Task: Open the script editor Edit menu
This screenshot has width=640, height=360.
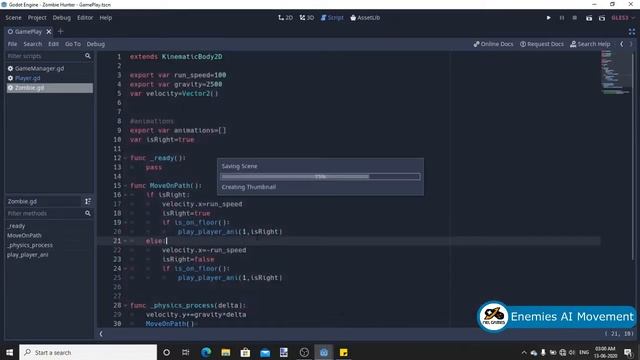Action: (x=53, y=44)
